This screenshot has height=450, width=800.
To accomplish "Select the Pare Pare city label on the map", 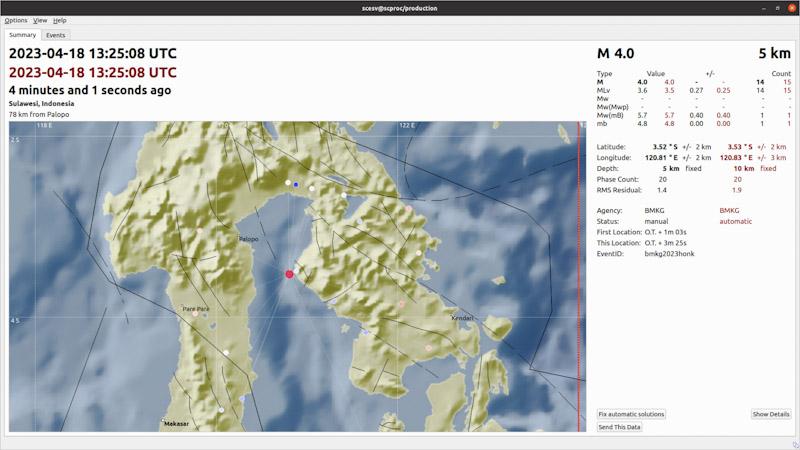I will tap(196, 309).
